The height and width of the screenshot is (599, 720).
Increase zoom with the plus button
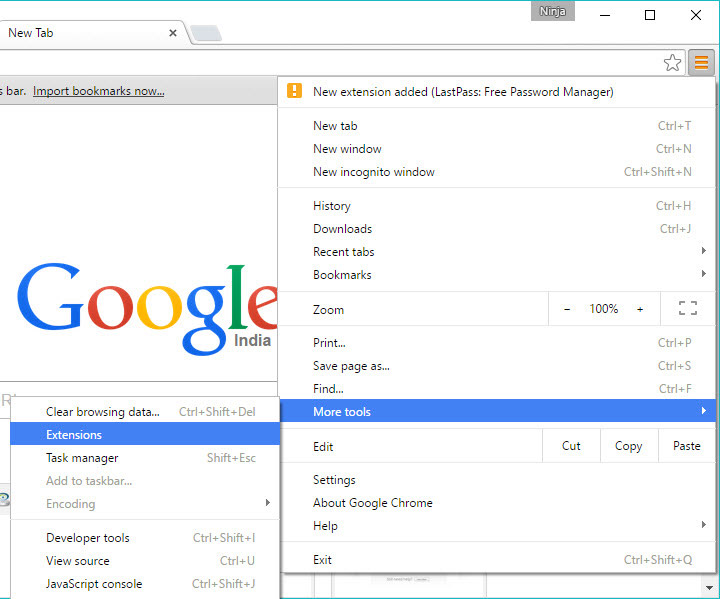click(x=640, y=309)
